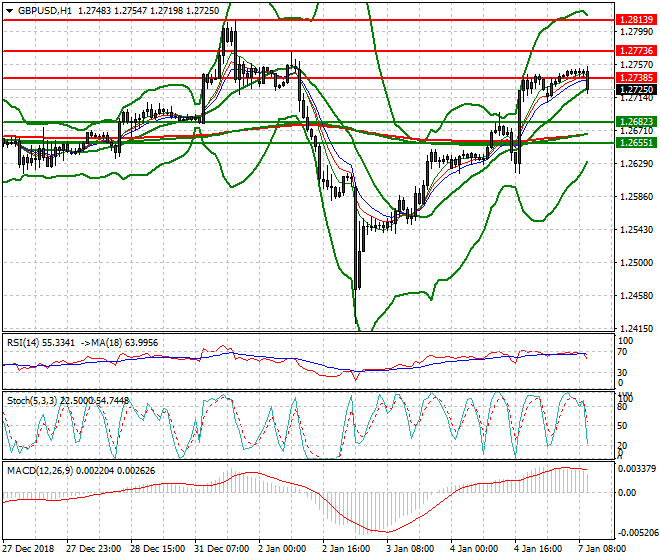Click the black 1.27250 current price label
This screenshot has height=560, width=660.
[636, 89]
